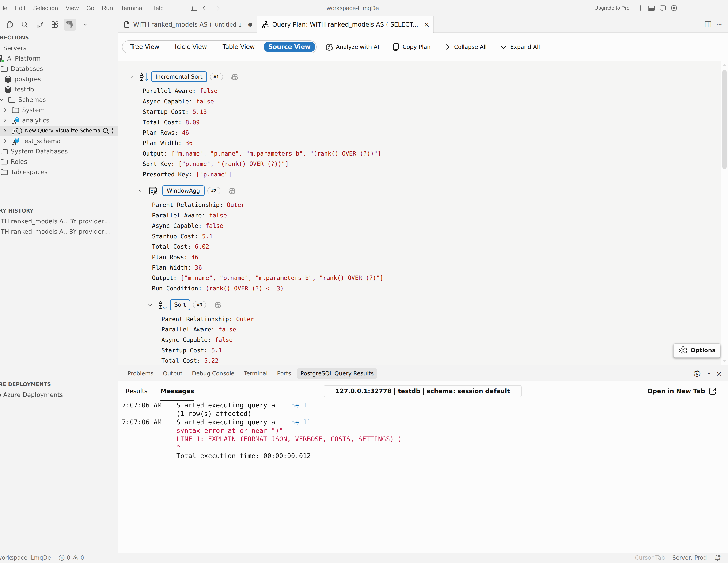728x563 pixels.
Task: Close the Query Plan tab
Action: click(427, 25)
